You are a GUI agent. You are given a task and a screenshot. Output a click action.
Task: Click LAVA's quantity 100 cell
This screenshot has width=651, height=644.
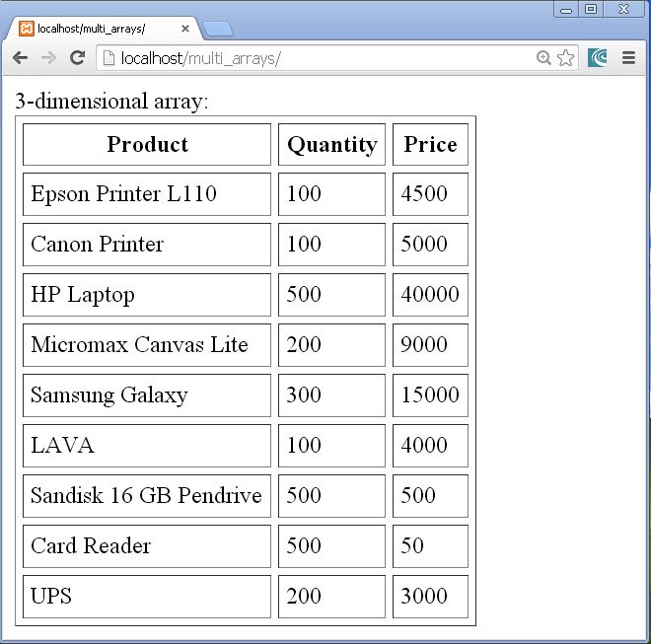click(331, 446)
